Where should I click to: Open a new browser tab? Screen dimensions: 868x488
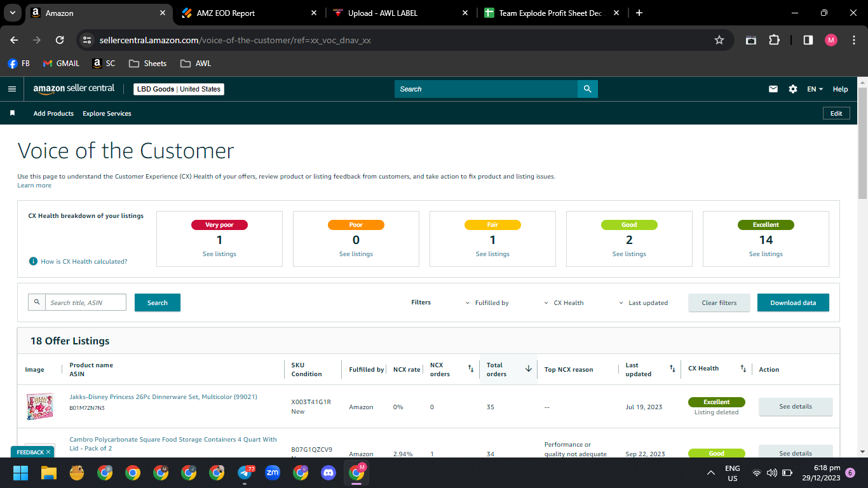click(639, 13)
